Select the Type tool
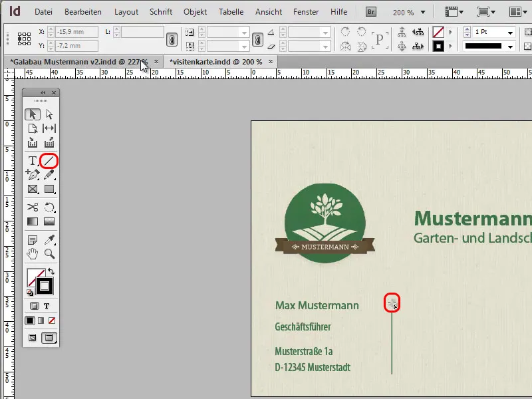The height and width of the screenshot is (399, 532). click(x=33, y=160)
